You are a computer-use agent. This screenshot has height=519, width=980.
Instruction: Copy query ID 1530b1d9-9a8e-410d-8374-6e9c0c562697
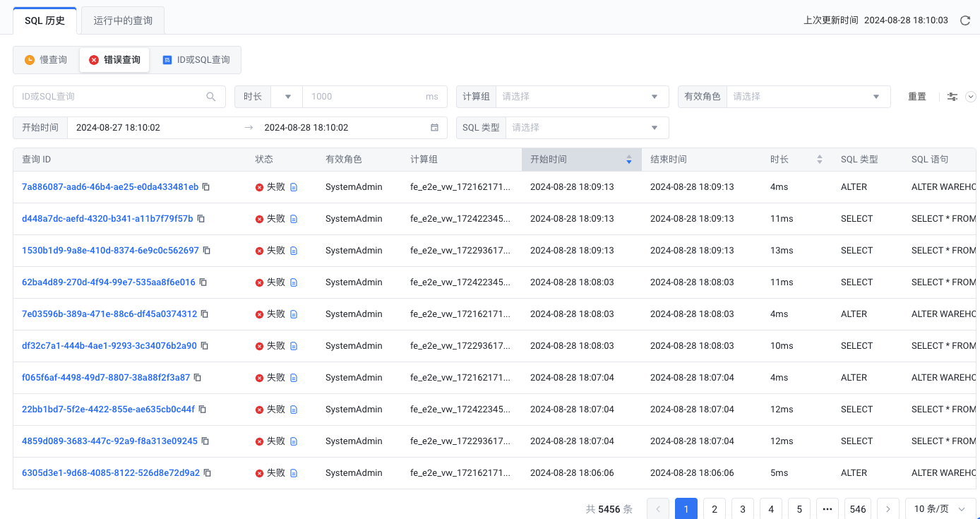point(207,251)
